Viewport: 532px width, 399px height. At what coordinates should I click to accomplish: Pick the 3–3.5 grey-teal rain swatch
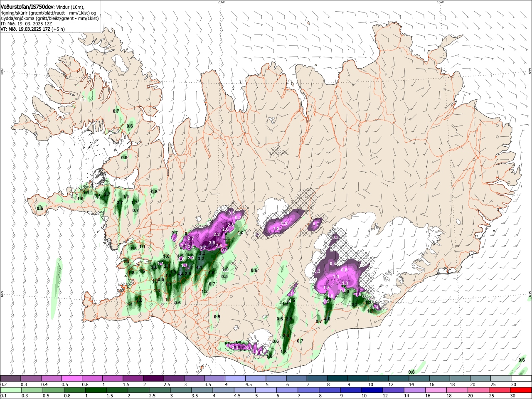coord(181,390)
